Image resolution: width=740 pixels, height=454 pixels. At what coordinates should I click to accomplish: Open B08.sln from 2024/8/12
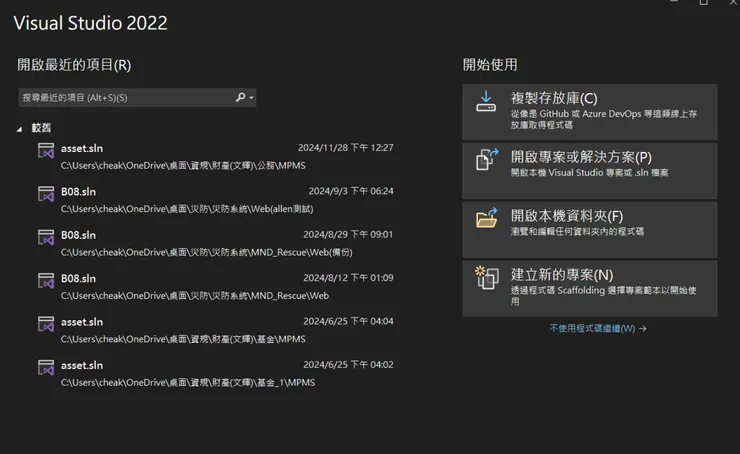tap(215, 286)
